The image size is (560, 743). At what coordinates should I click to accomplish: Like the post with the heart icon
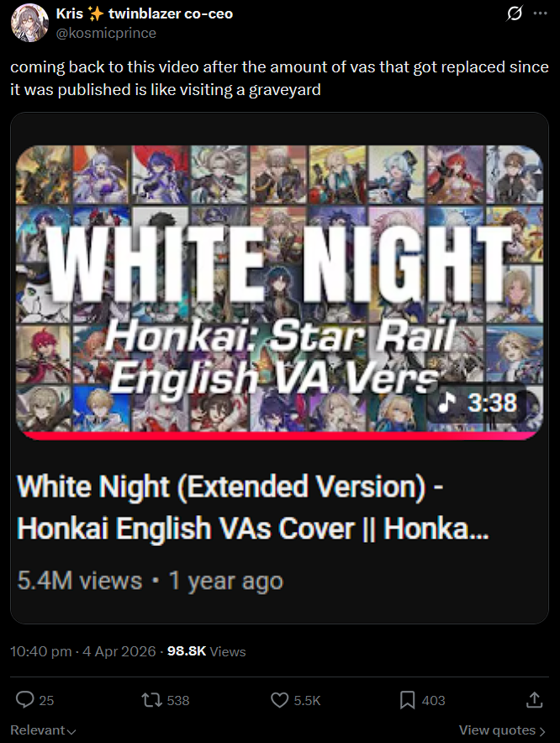279,700
